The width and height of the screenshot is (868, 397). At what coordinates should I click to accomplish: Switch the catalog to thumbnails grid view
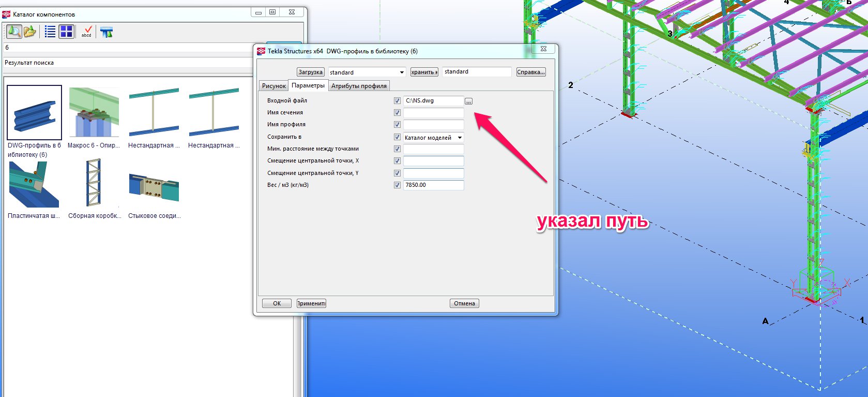pos(67,32)
